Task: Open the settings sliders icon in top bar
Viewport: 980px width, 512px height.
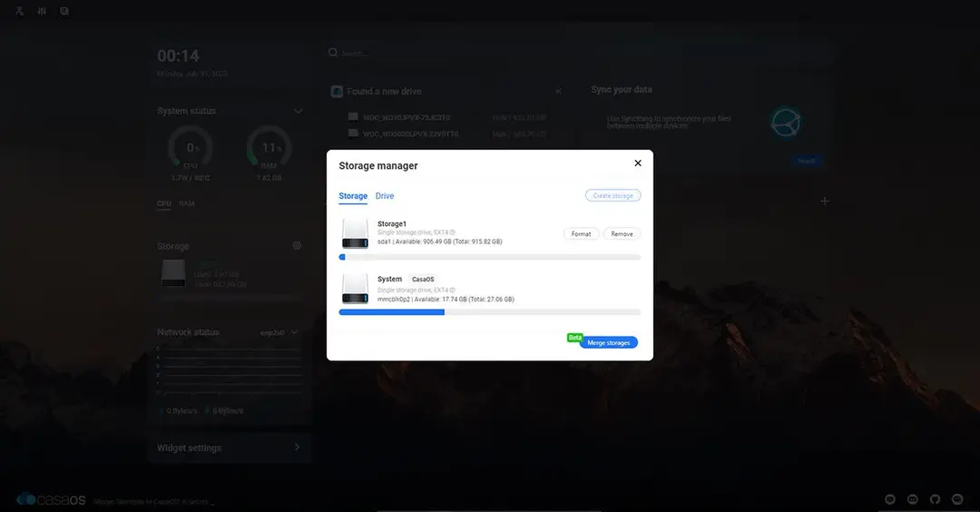Action: click(42, 11)
